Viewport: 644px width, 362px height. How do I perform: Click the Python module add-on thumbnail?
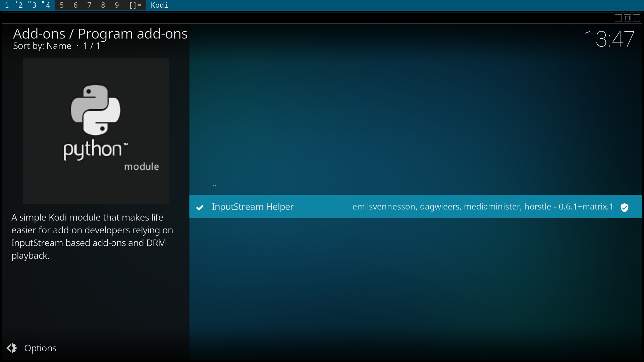[x=96, y=131]
